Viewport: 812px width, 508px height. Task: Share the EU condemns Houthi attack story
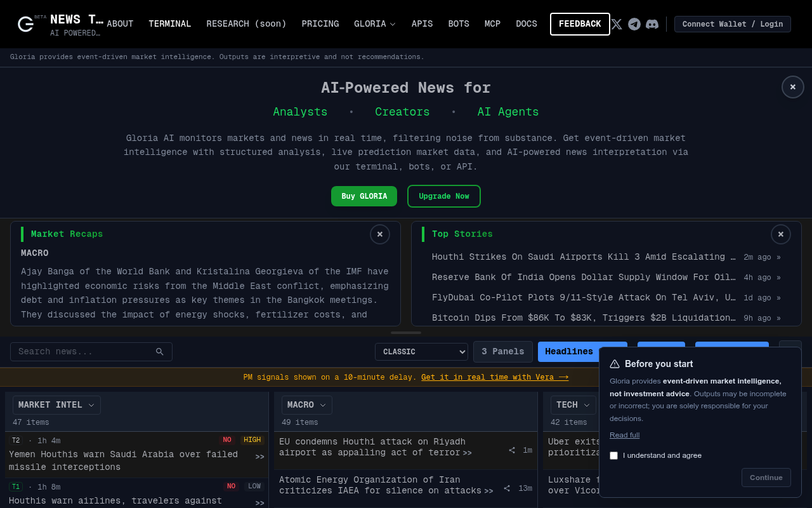pos(512,450)
